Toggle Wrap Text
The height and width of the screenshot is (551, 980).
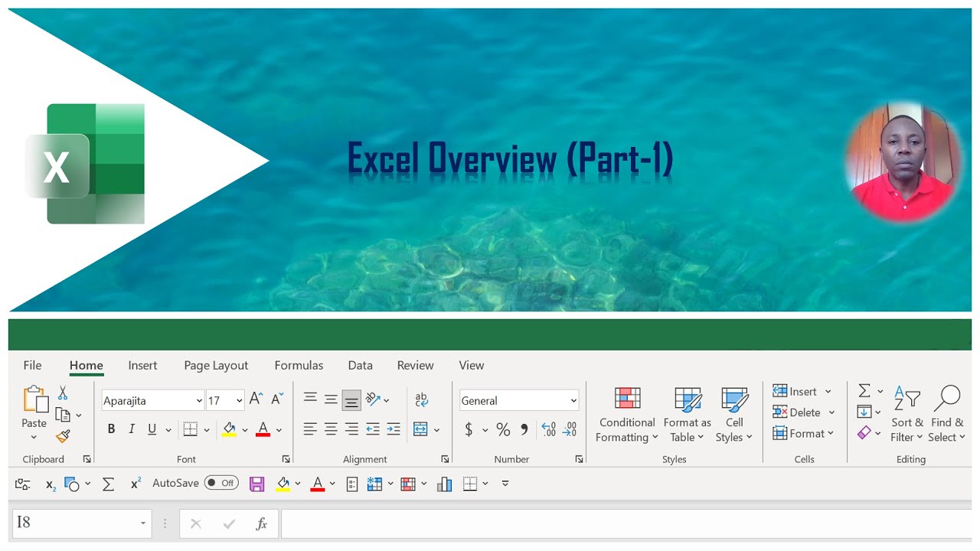(421, 399)
